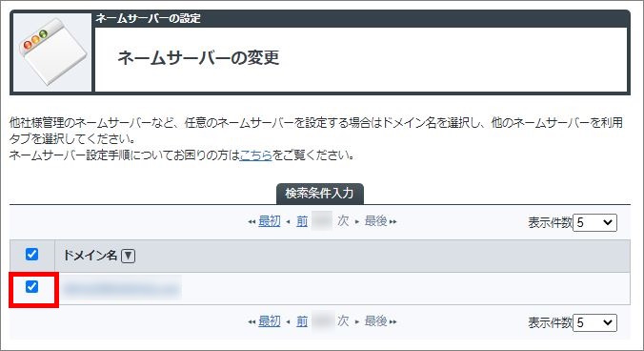The width and height of the screenshot is (644, 351).
Task: Open the bottom 表示件数 dropdown
Action: coord(594,322)
